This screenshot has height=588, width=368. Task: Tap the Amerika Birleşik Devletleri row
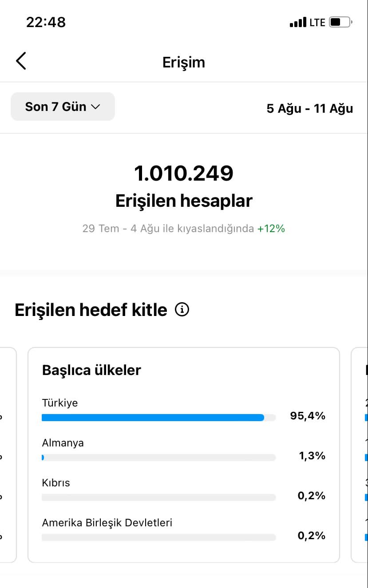[184, 530]
